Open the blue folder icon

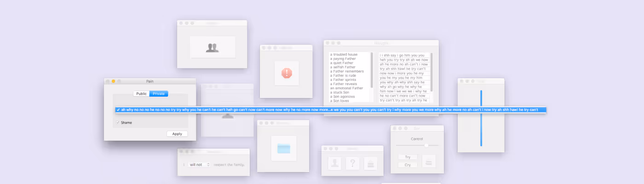pyautogui.click(x=284, y=149)
